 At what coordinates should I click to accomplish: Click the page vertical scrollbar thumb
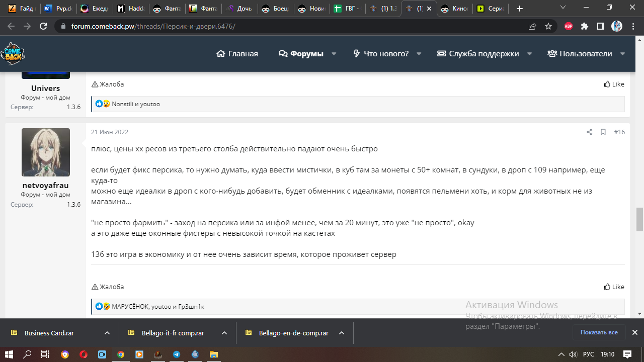coord(639,219)
